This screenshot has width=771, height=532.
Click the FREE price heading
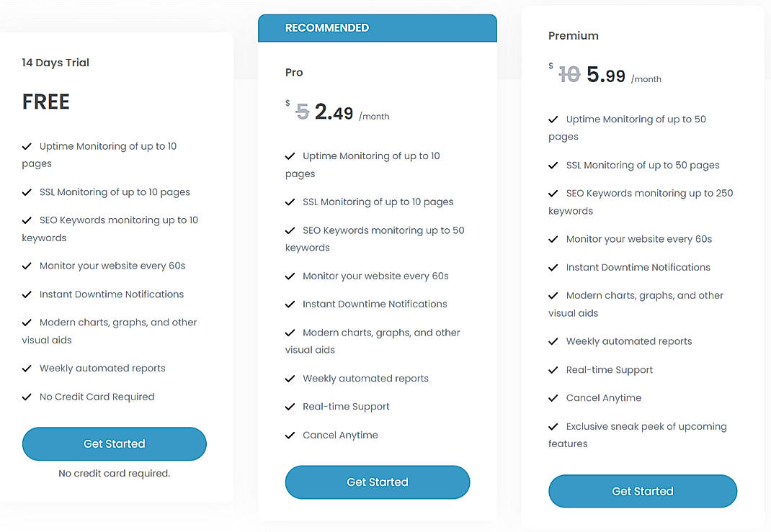(45, 102)
